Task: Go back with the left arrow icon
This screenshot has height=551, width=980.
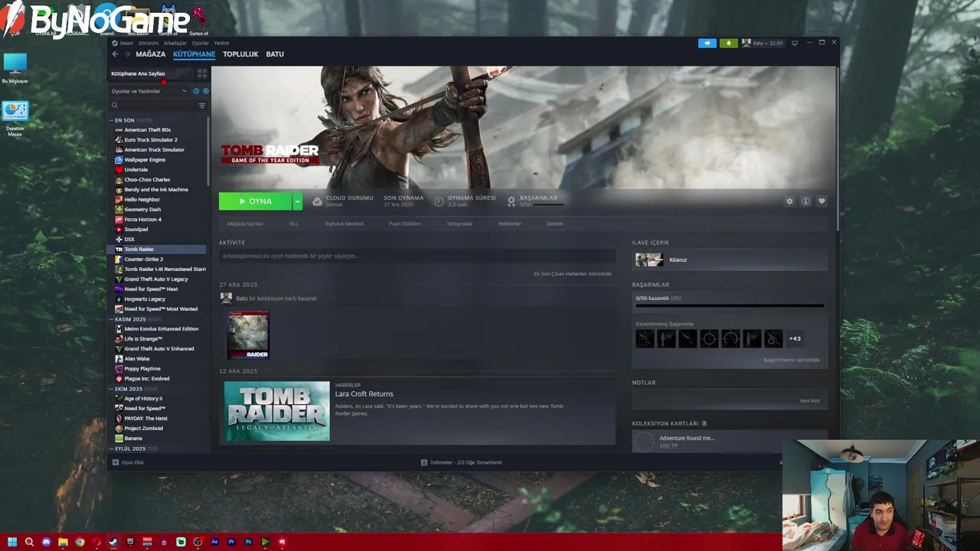Action: tap(115, 54)
